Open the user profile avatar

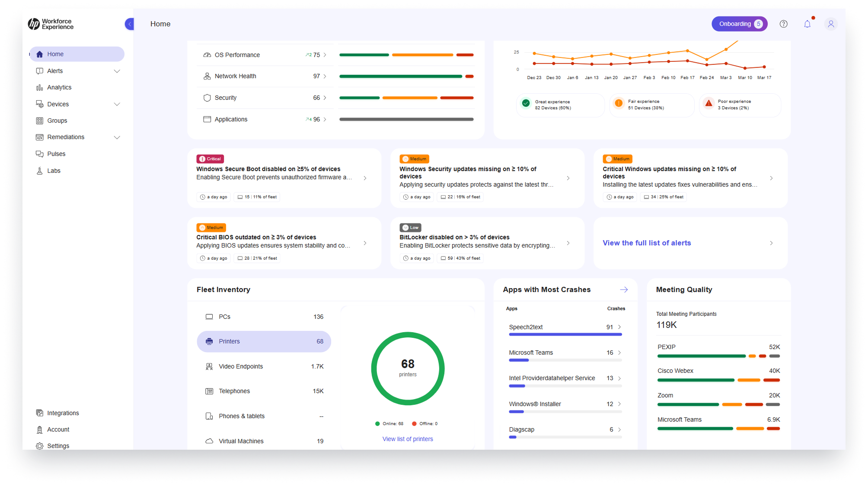click(830, 24)
